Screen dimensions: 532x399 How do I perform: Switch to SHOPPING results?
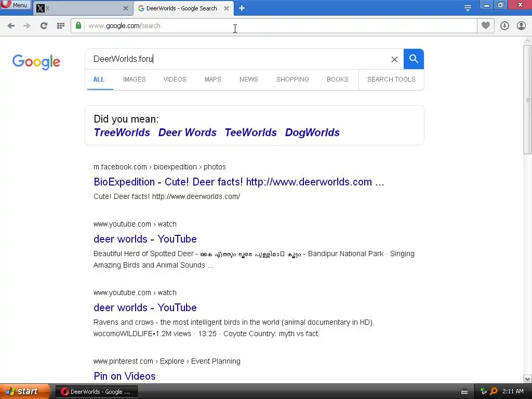292,79
